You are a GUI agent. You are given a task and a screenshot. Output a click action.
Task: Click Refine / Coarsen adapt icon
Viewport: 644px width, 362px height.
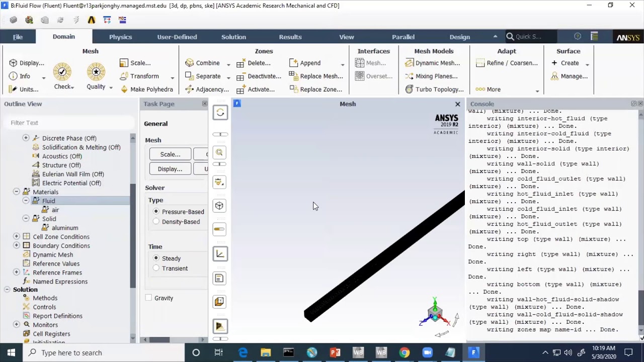point(479,63)
